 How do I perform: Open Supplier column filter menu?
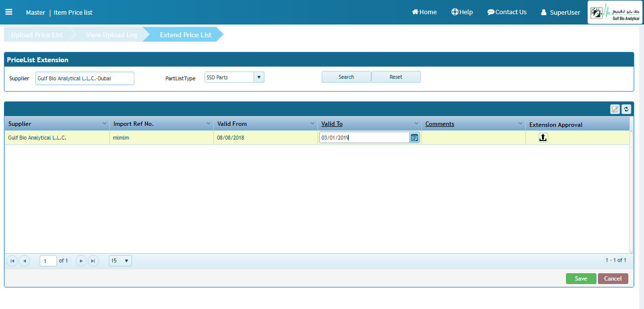[104, 123]
